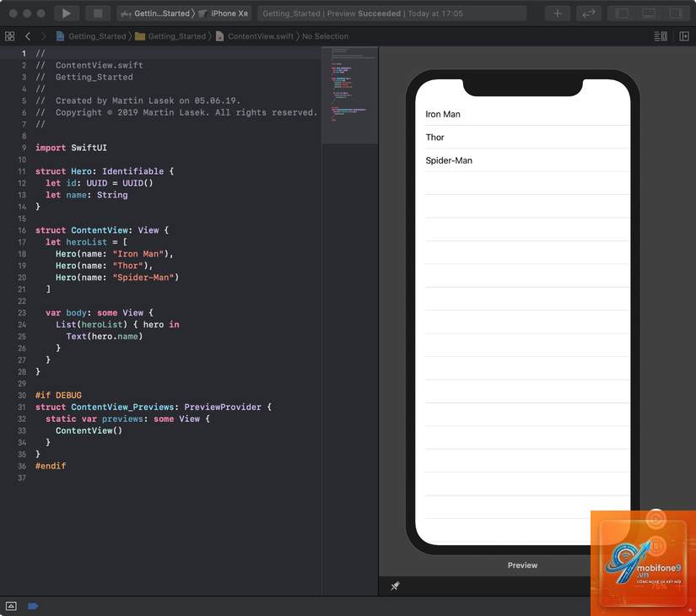The image size is (696, 616).
Task: Add a new editor pane on the right
Action: tap(684, 36)
